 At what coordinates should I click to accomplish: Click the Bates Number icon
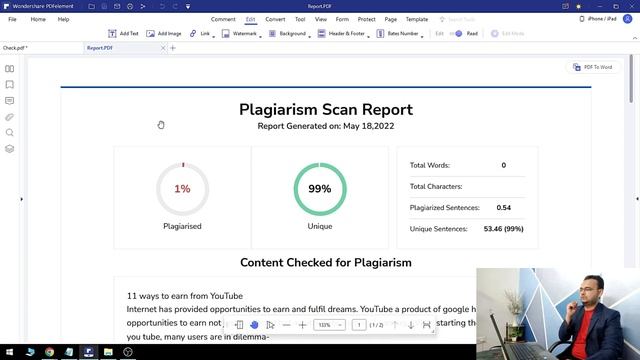pyautogui.click(x=380, y=33)
